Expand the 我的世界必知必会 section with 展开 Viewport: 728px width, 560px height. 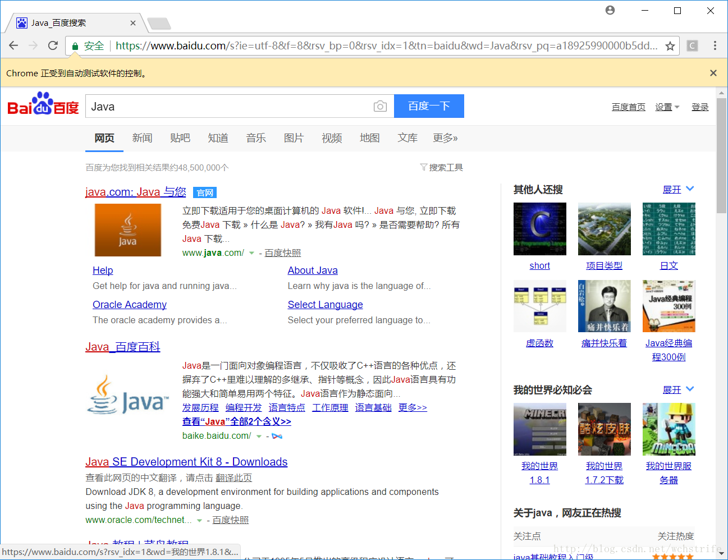pyautogui.click(x=679, y=389)
